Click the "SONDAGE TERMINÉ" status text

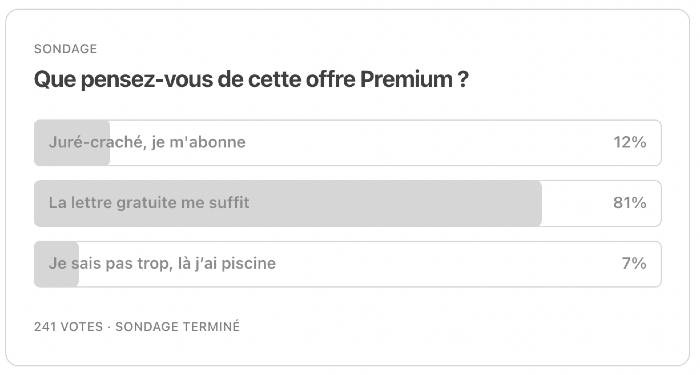178,326
